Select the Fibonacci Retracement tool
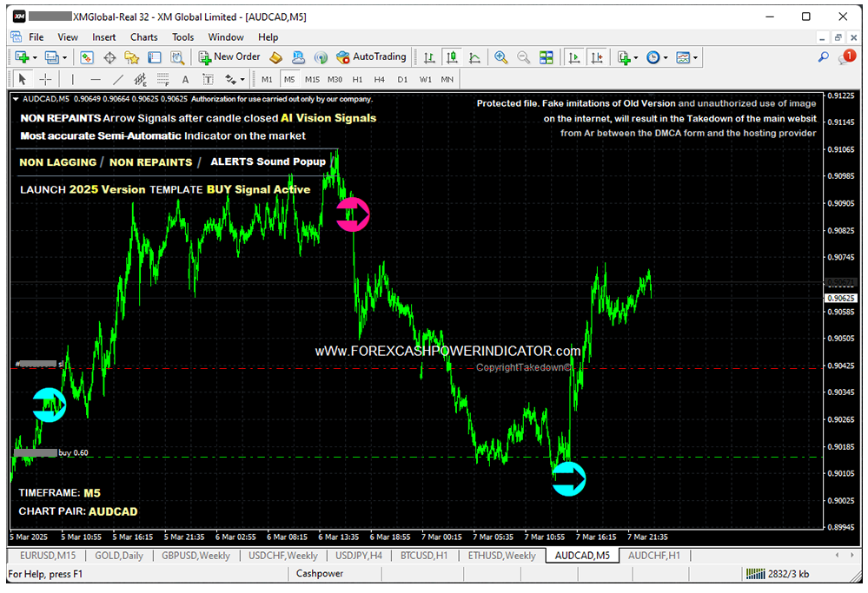Screen dimensions: 868x593 [162, 79]
